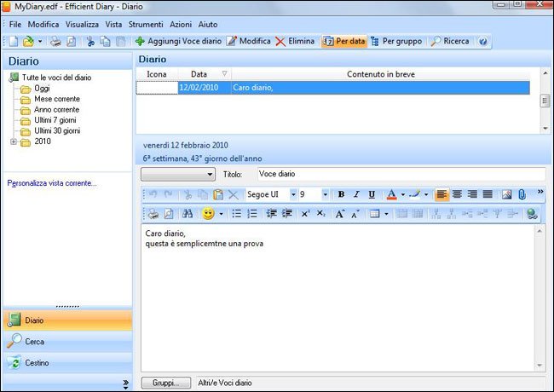Enable the Per data view
The image size is (554, 392).
point(343,41)
